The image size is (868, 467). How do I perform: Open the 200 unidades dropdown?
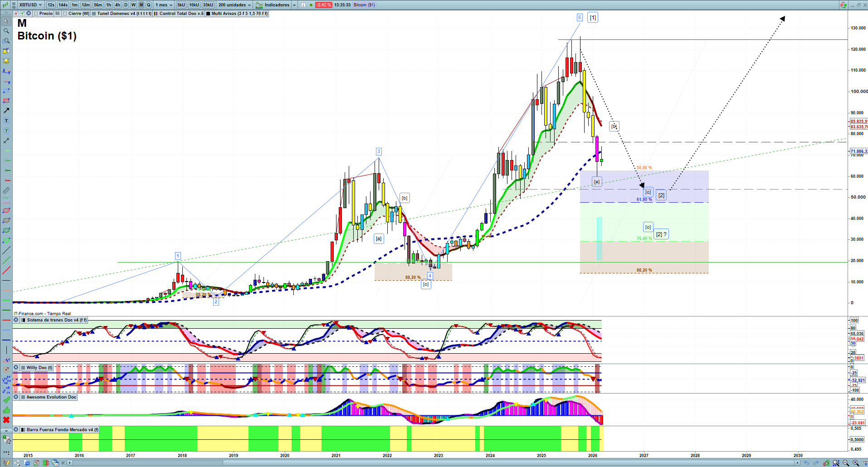[x=234, y=5]
